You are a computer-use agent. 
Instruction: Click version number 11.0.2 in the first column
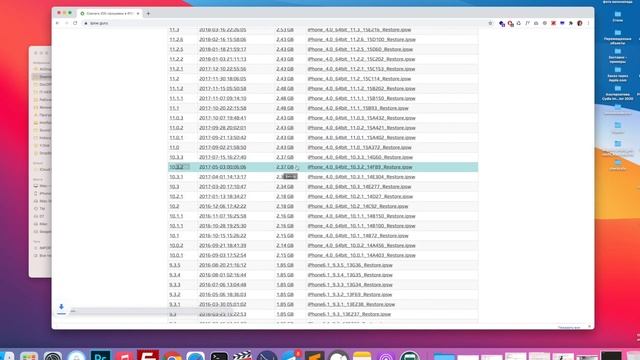[176, 128]
